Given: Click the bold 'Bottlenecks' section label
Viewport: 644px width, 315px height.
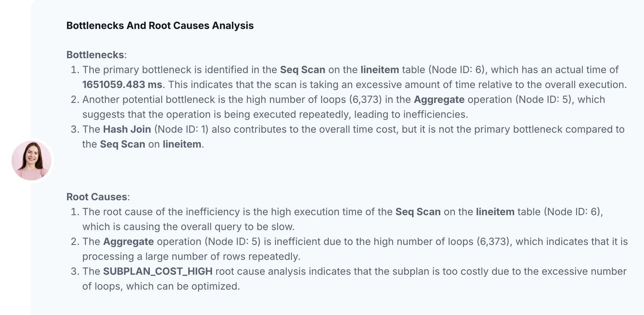Looking at the screenshot, I should point(95,55).
